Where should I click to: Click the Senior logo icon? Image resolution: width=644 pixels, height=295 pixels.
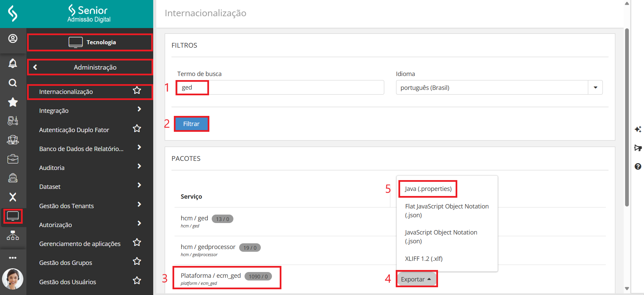click(13, 14)
